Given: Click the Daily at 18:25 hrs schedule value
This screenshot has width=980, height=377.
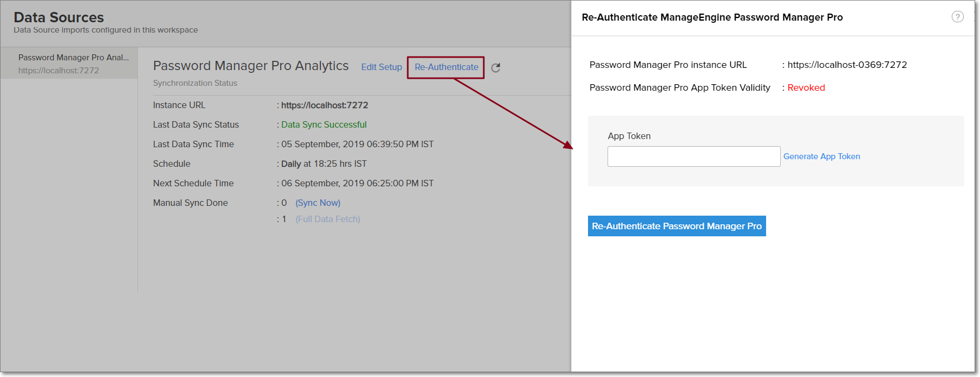Looking at the screenshot, I should pos(324,164).
